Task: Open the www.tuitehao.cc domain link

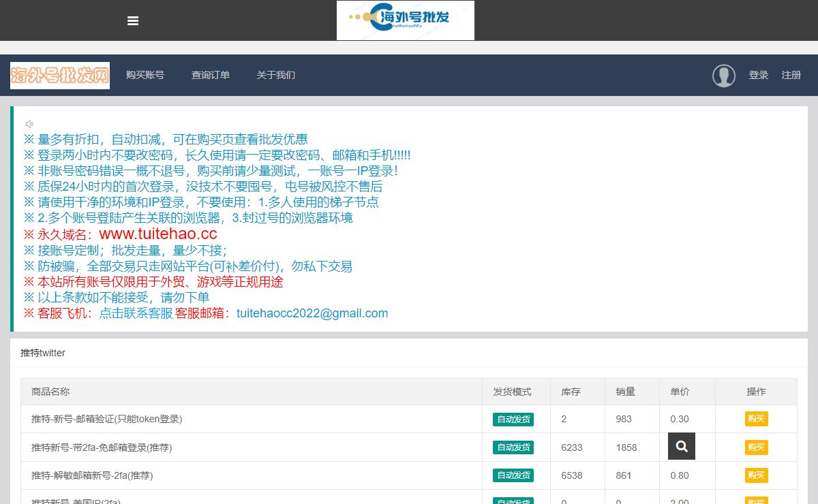Action: click(158, 234)
